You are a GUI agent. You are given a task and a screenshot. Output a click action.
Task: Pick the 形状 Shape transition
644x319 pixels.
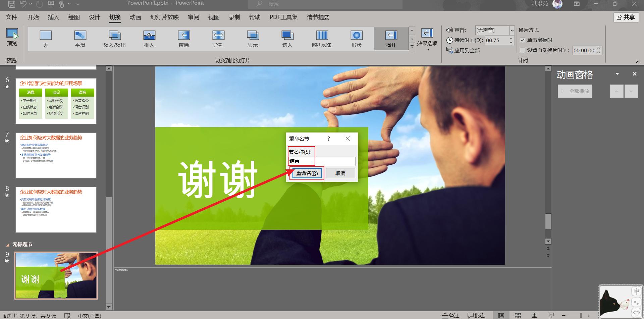[x=357, y=39]
